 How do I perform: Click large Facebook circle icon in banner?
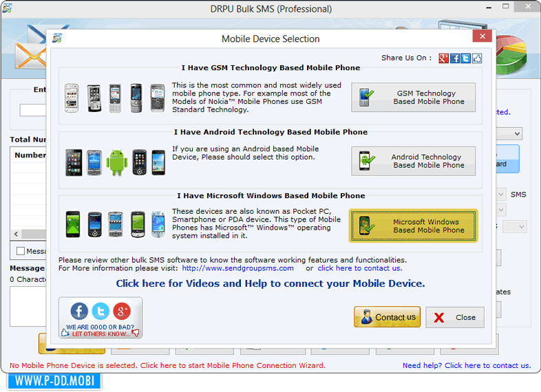79,311
